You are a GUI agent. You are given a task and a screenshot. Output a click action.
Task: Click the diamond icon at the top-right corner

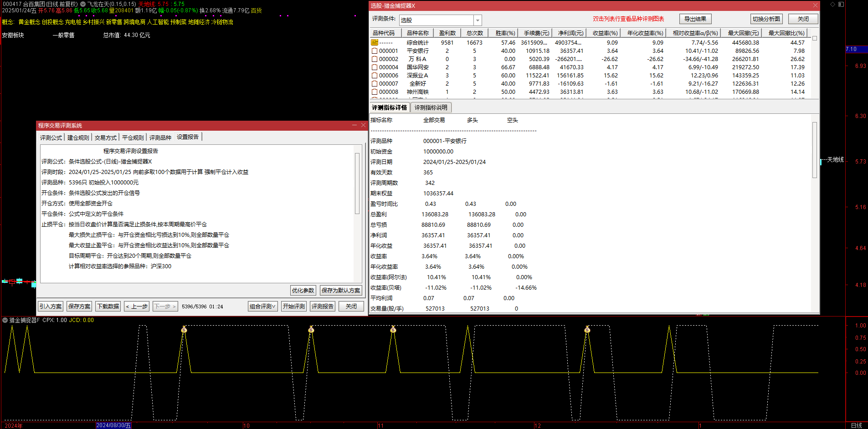tap(833, 4)
